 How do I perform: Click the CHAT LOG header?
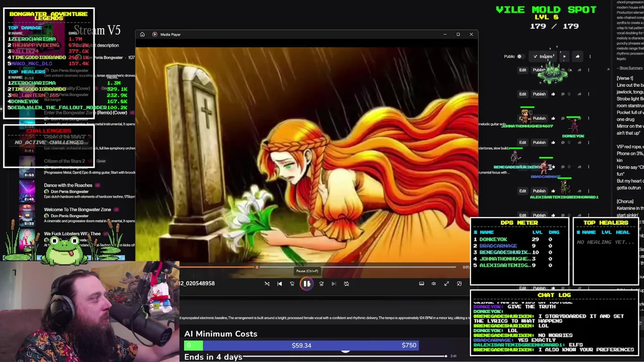(x=554, y=295)
